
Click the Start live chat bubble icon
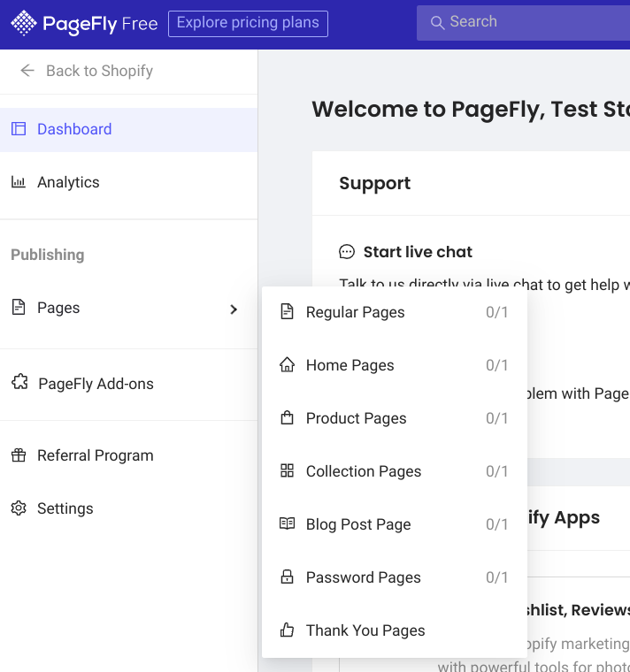click(x=347, y=252)
